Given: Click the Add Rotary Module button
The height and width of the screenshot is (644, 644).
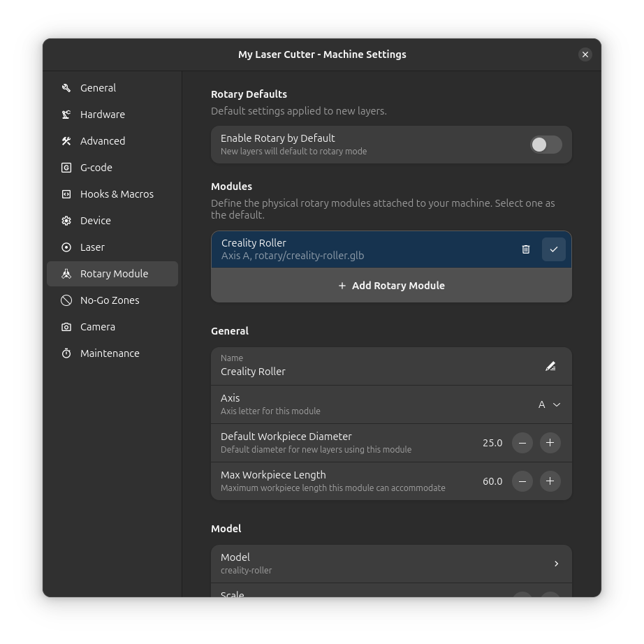Looking at the screenshot, I should pyautogui.click(x=391, y=285).
